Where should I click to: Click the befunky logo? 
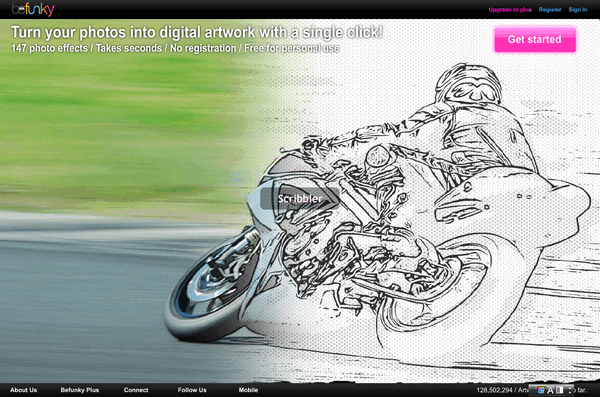33,9
